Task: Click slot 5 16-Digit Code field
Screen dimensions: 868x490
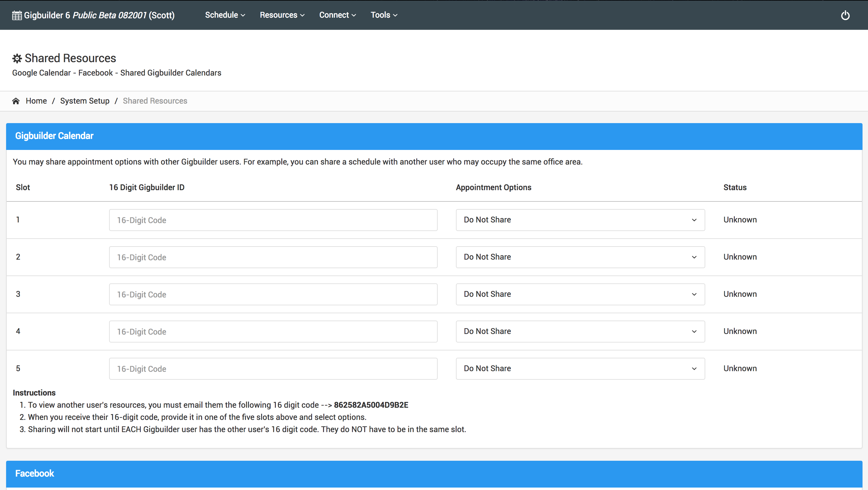Action: pos(273,369)
